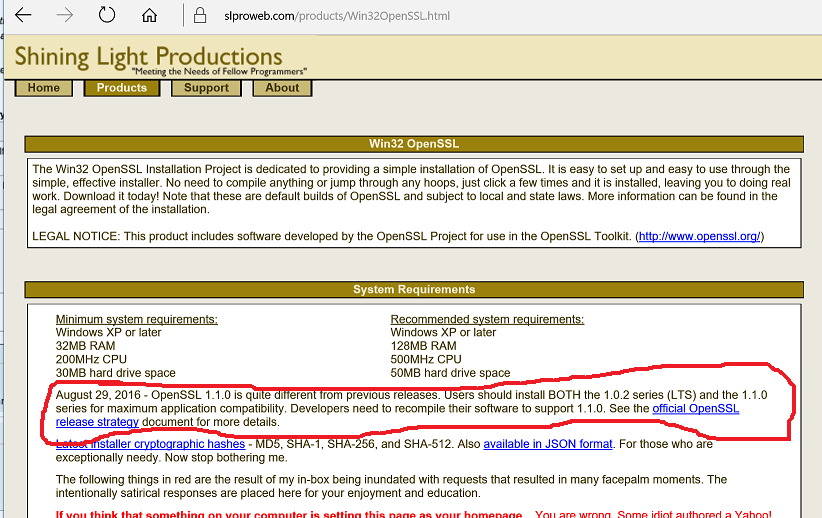The height and width of the screenshot is (518, 822).
Task: Open the Home navigation tab
Action: click(x=44, y=88)
